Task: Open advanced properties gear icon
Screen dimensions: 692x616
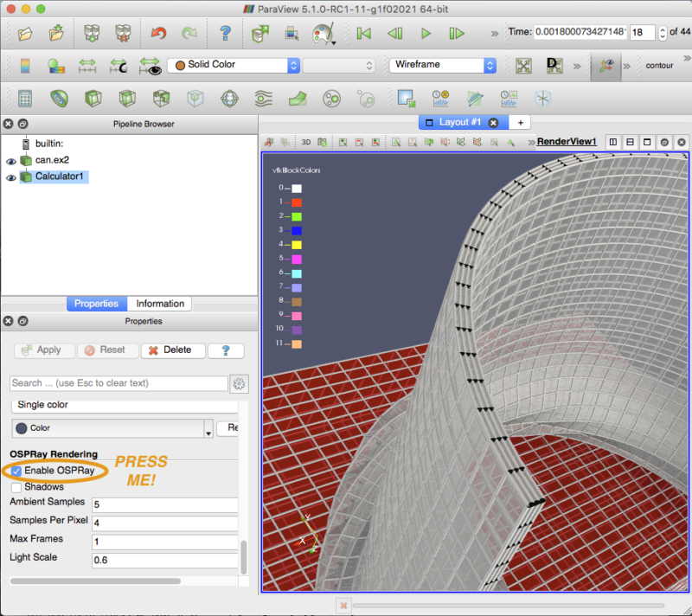Action: [x=240, y=383]
